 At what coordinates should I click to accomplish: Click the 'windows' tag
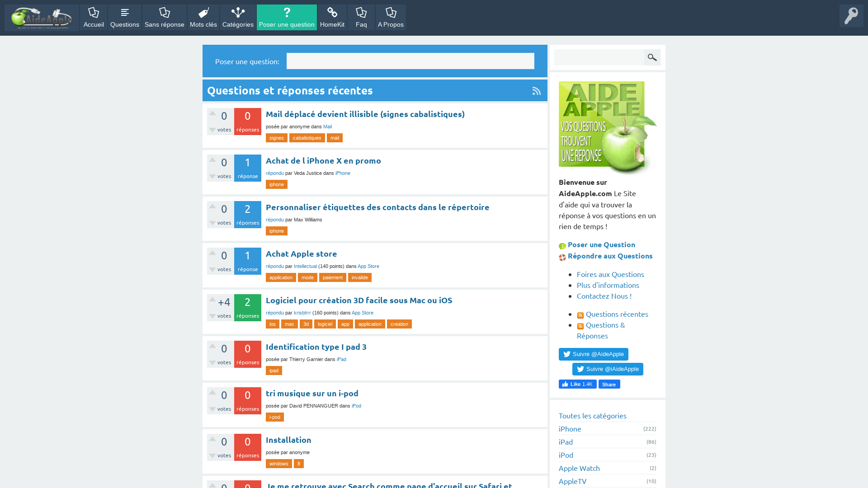point(279,464)
